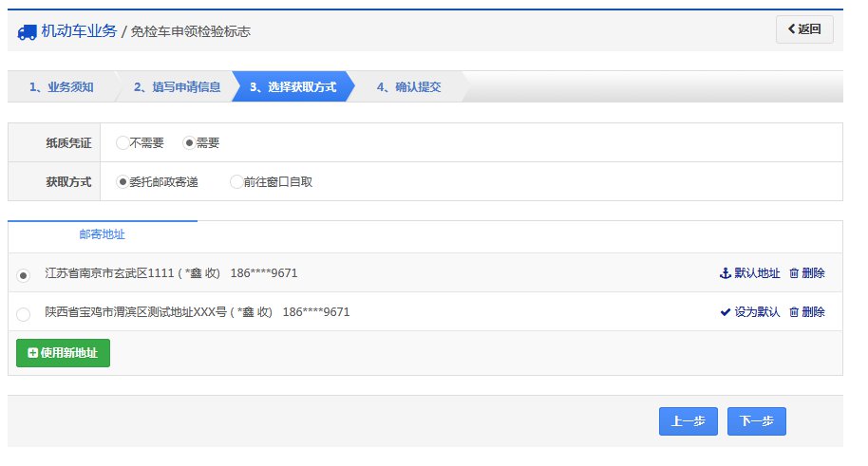Select 不需要 for paper certificate
This screenshot has height=466, width=868.
pyautogui.click(x=122, y=143)
